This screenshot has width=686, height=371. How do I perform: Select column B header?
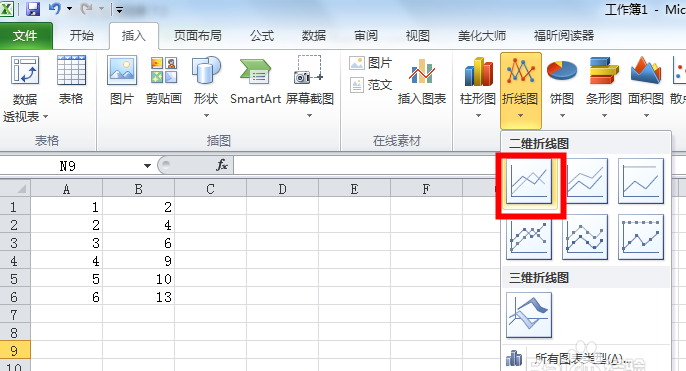138,189
